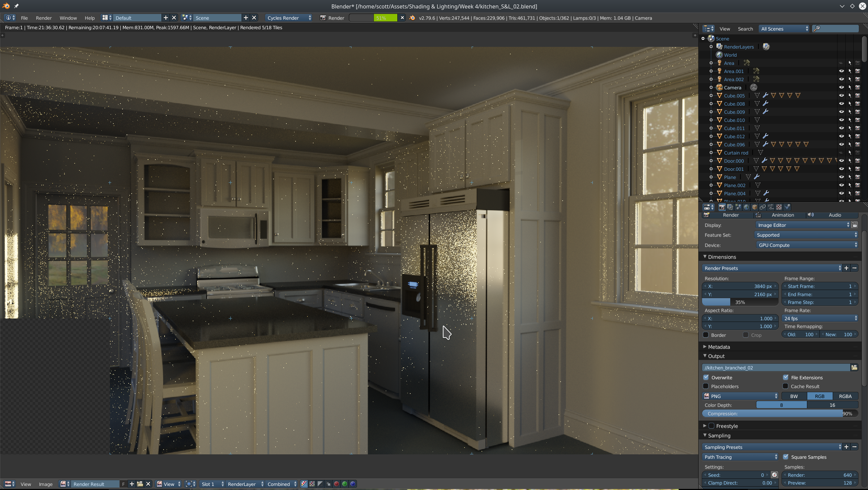Show the red channel in image editor
The height and width of the screenshot is (490, 868).
336,484
